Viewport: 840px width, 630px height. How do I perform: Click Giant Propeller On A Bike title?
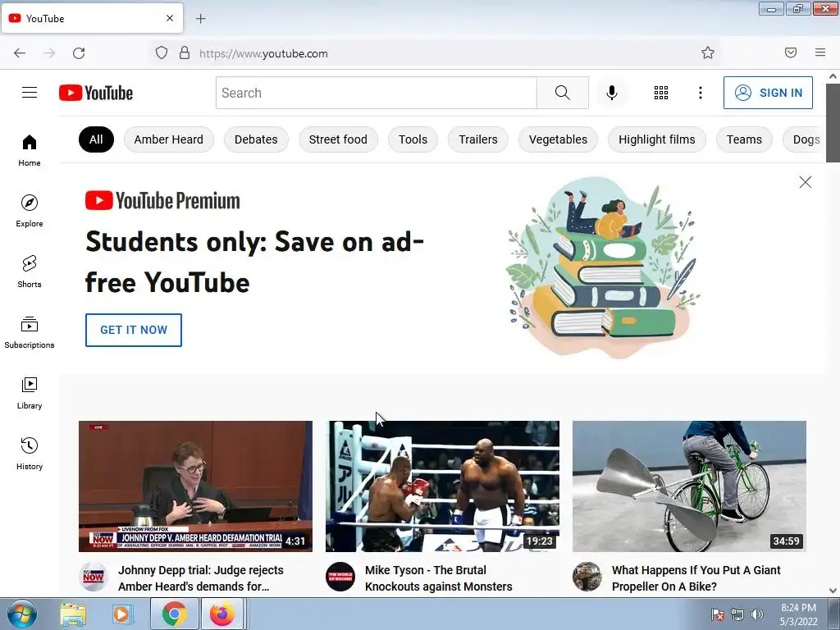point(696,578)
